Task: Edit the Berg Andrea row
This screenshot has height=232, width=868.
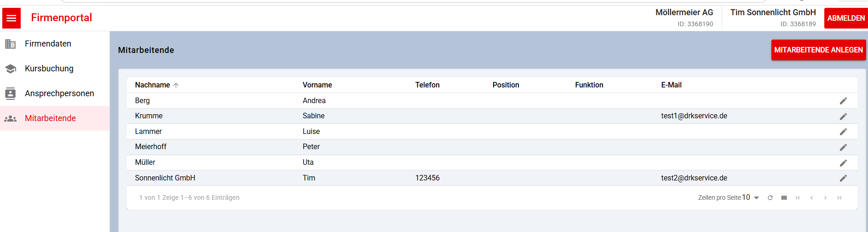Action: (x=843, y=101)
